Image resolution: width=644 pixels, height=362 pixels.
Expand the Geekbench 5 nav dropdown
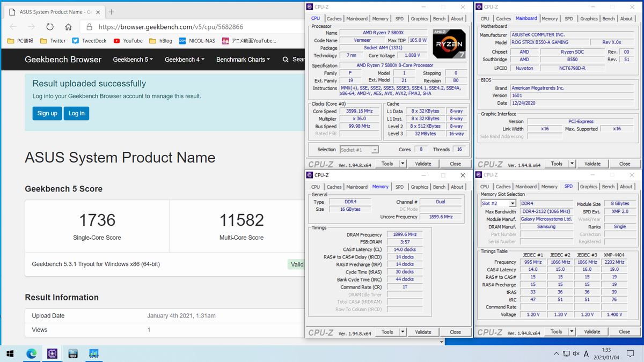pos(133,60)
